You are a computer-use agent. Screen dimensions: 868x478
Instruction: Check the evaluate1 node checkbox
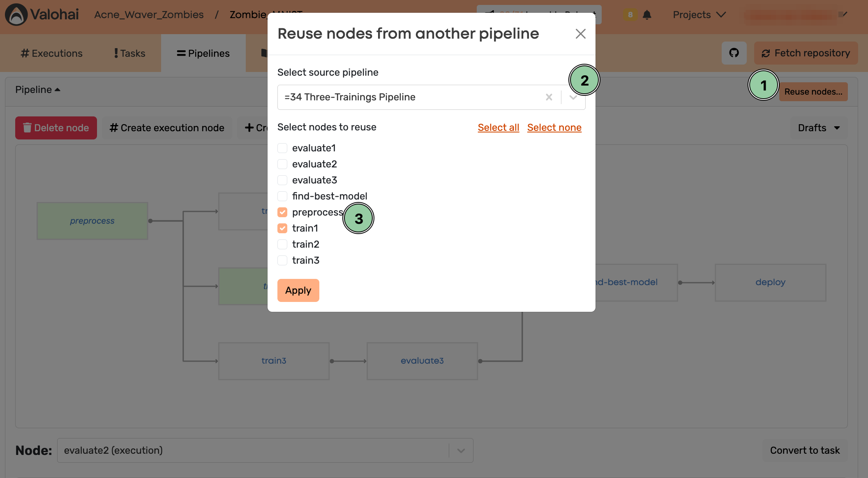(282, 148)
